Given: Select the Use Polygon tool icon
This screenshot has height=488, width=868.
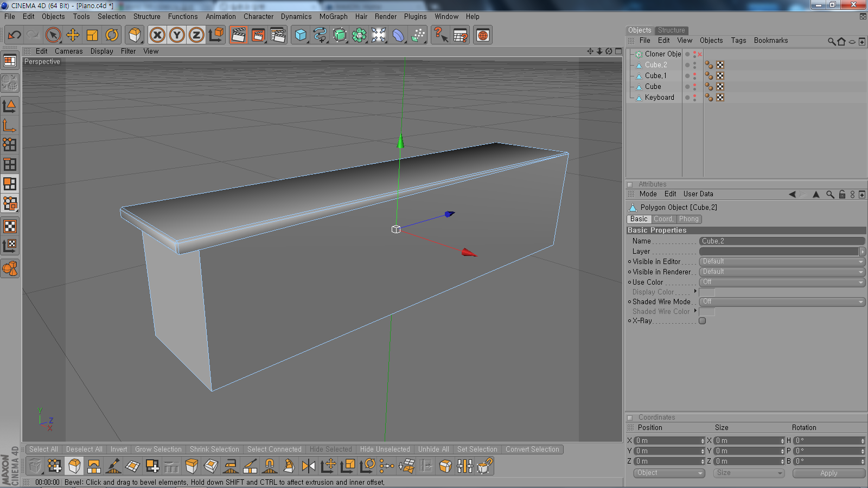Looking at the screenshot, I should pyautogui.click(x=10, y=184).
